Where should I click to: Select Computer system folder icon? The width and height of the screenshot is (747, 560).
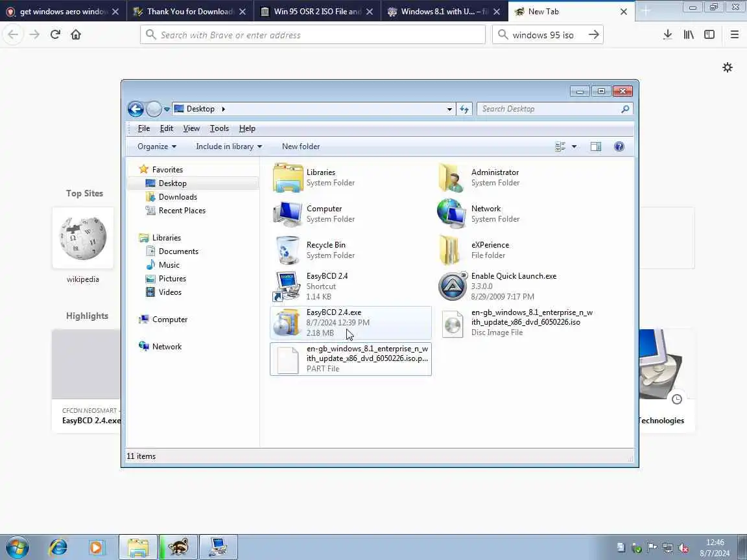point(288,214)
